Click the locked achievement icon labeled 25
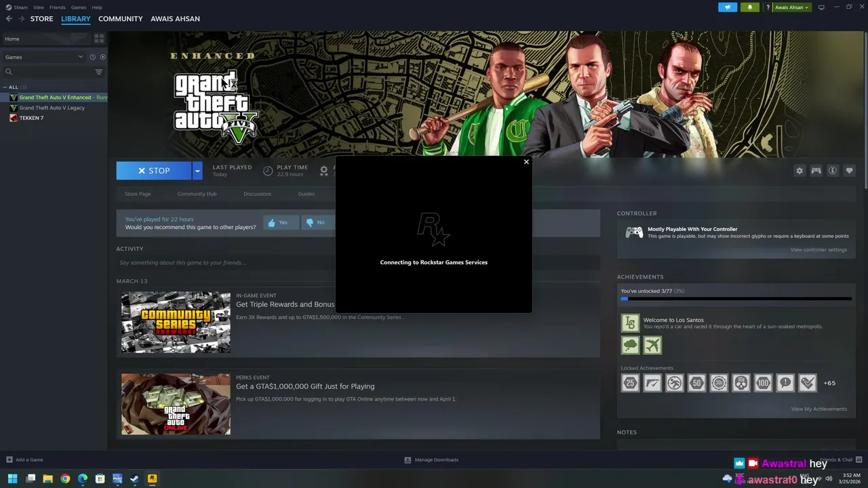This screenshot has height=488, width=868. click(630, 383)
